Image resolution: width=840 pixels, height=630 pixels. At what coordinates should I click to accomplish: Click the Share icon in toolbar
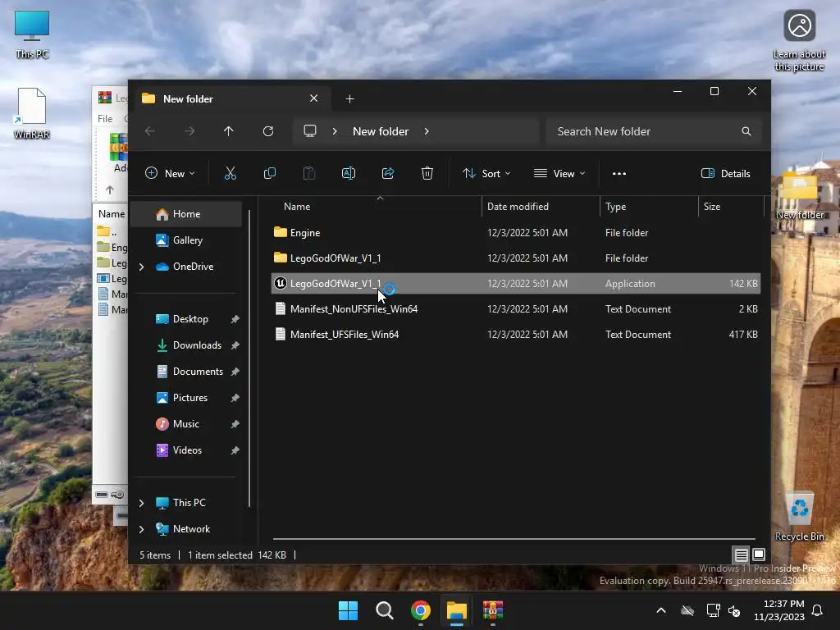[x=388, y=173]
